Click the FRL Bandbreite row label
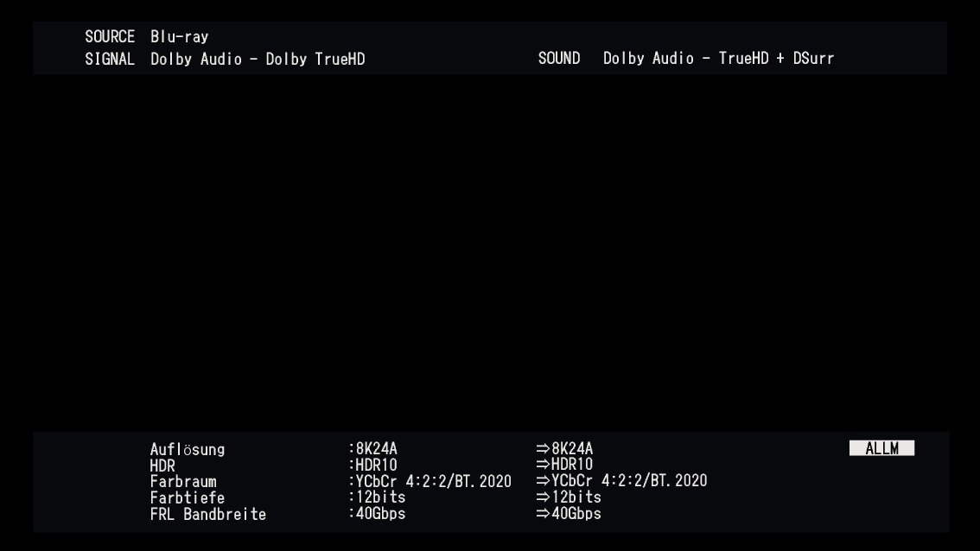This screenshot has width=980, height=551. (x=208, y=514)
